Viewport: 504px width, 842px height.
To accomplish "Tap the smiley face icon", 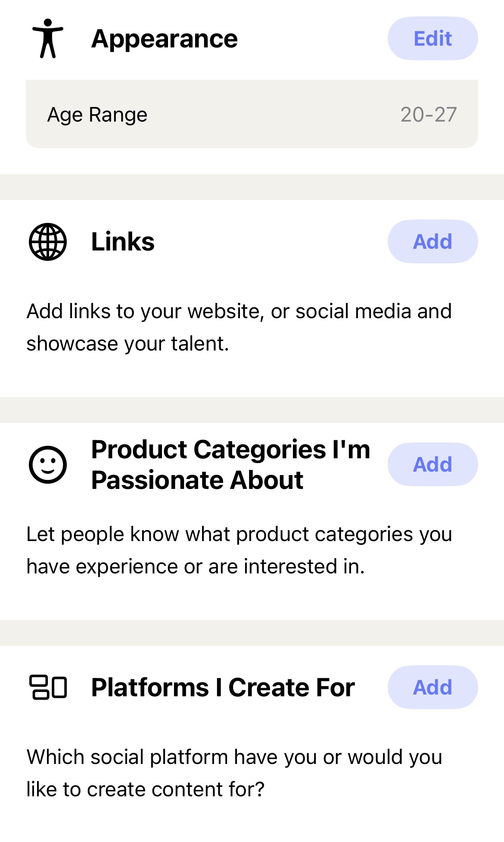I will (x=48, y=464).
